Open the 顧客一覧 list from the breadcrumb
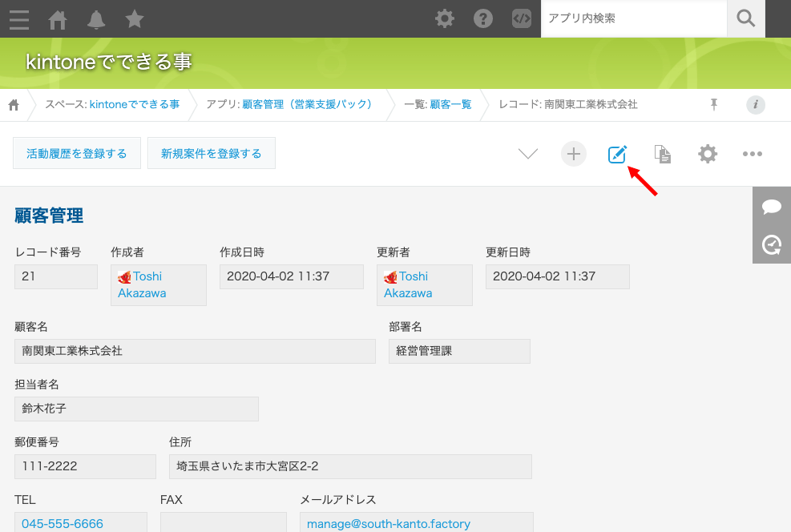This screenshot has height=532, width=791. tap(451, 104)
